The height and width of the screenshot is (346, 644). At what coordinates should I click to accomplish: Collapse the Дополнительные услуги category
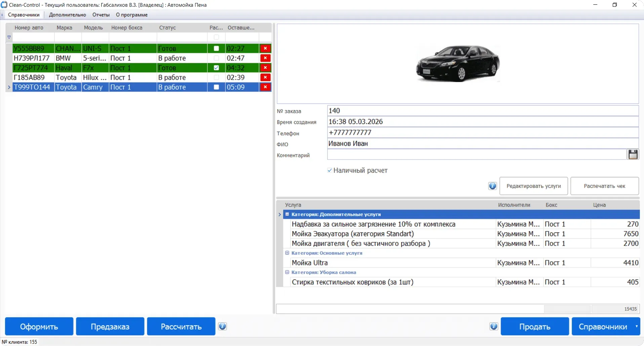point(287,214)
